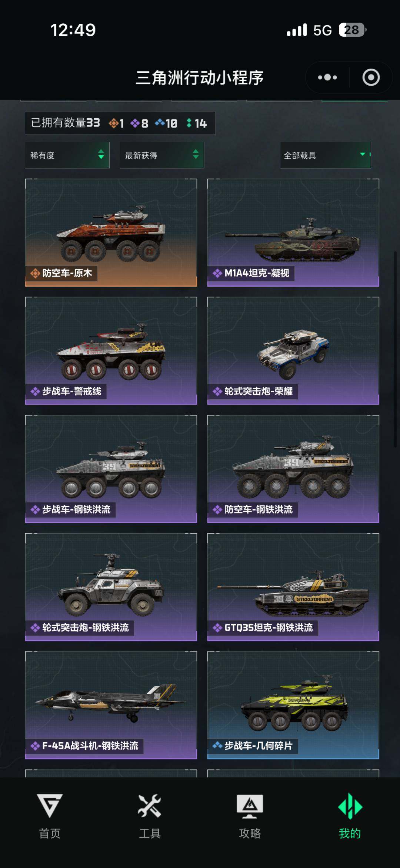Tap the orange rarity icon showing 1
The height and width of the screenshot is (868, 400).
click(113, 123)
